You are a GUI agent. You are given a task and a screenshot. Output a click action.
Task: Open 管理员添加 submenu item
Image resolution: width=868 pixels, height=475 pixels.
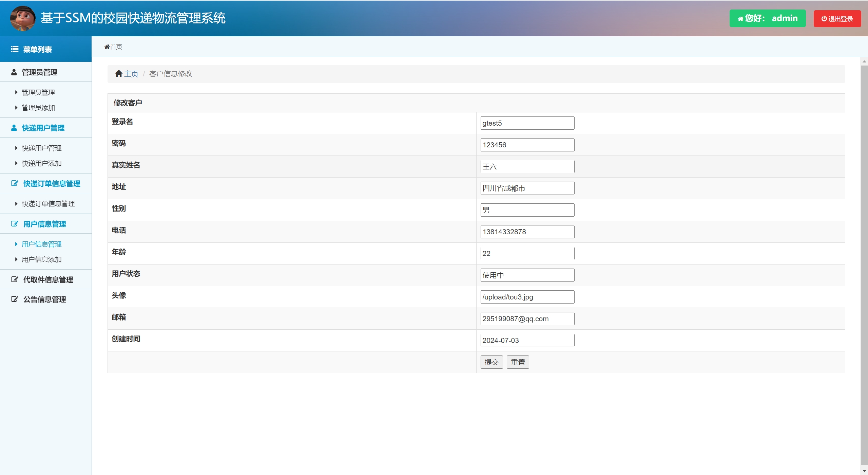click(x=38, y=108)
